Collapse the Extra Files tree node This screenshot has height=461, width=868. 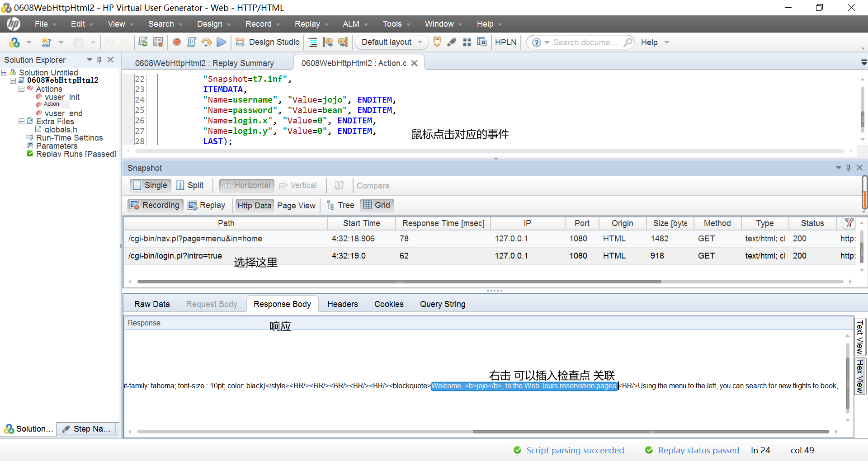(21, 121)
